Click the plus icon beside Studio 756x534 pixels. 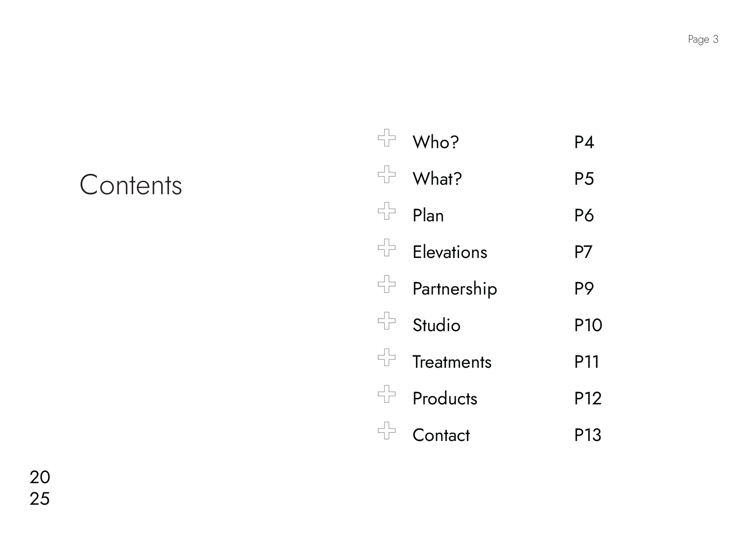coord(387,321)
